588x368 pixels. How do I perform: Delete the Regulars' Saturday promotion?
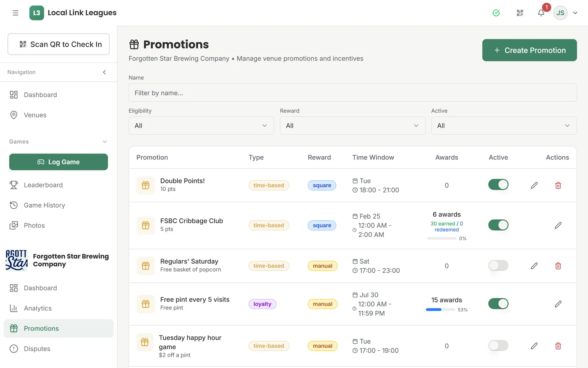click(x=558, y=266)
